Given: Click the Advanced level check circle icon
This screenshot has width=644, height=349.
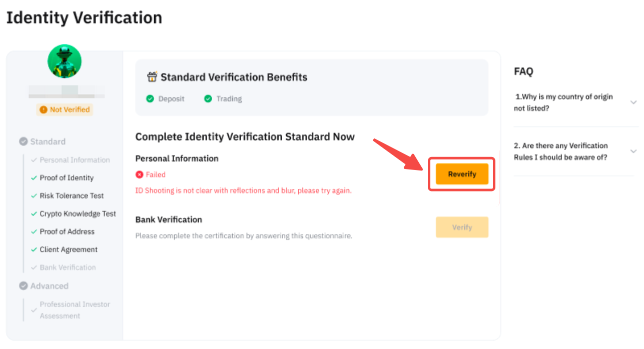Looking at the screenshot, I should pos(24,286).
